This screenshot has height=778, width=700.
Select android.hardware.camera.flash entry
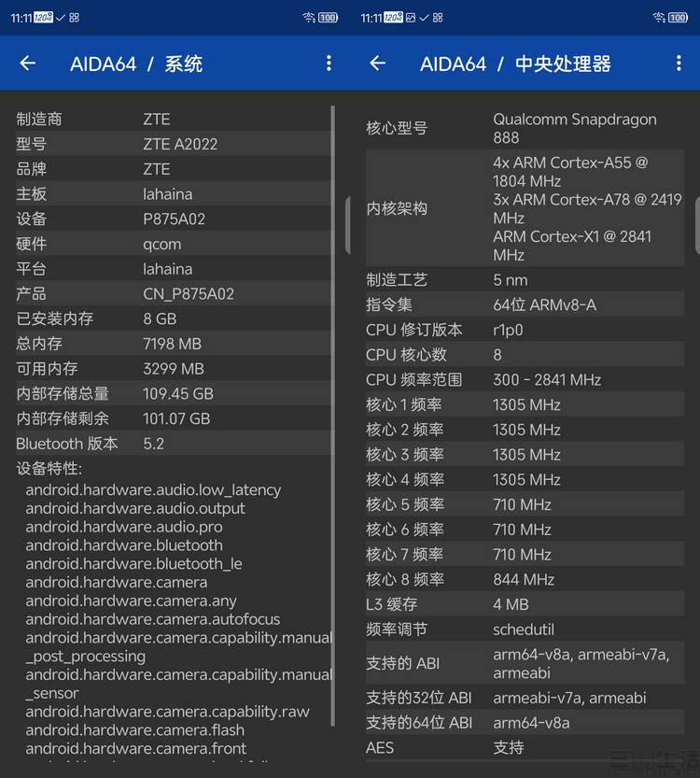[x=134, y=730]
